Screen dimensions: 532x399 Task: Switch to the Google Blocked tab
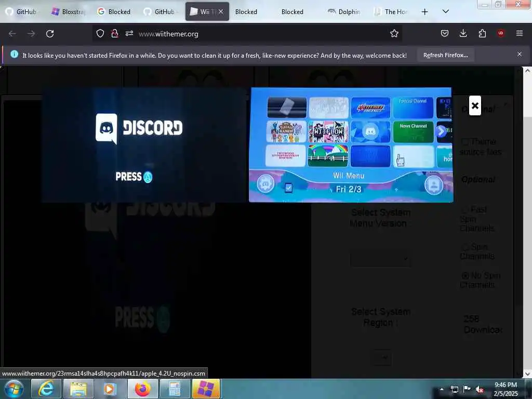pos(115,11)
